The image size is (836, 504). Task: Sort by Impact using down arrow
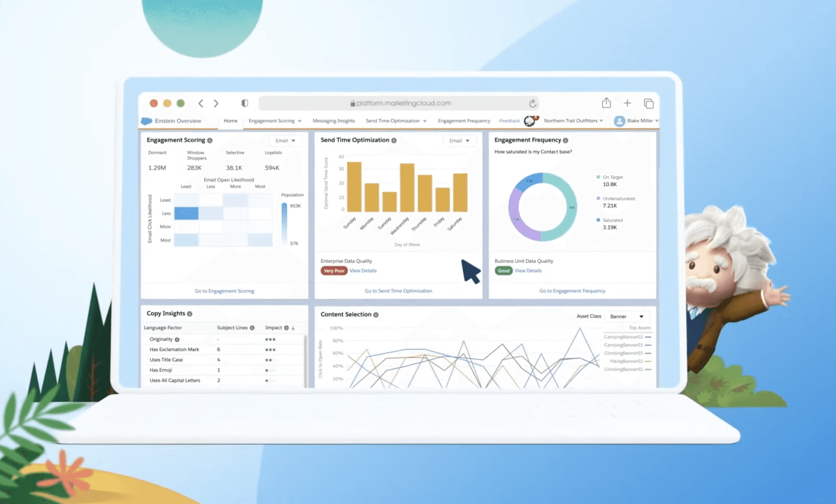293,328
